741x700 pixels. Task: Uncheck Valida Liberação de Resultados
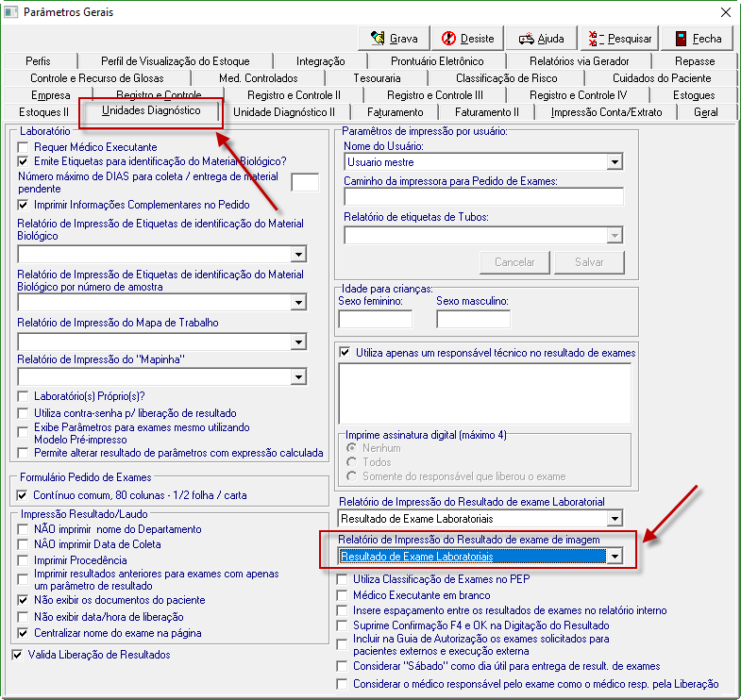(x=17, y=655)
